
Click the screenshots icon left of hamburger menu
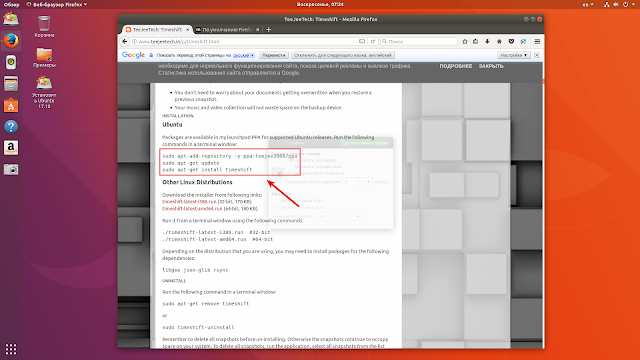(x=523, y=41)
